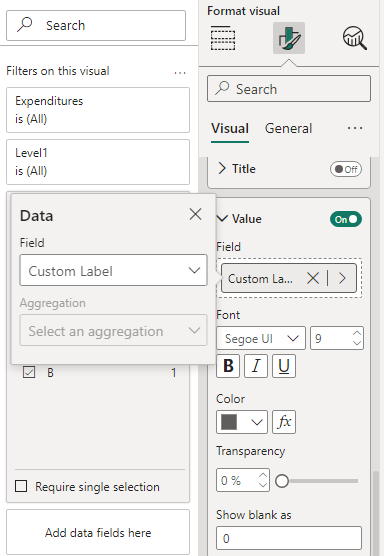Click Add data fields here area
Viewport: 384px width, 556px height.
tap(98, 533)
